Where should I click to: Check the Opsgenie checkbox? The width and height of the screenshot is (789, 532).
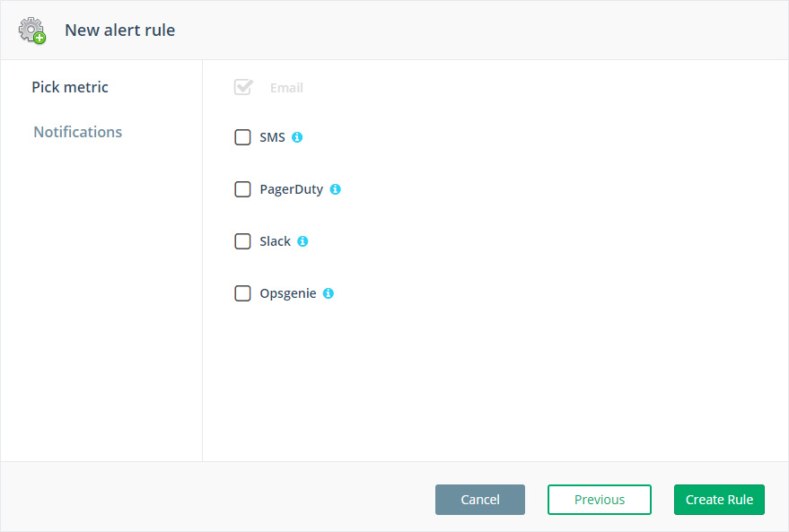point(242,293)
